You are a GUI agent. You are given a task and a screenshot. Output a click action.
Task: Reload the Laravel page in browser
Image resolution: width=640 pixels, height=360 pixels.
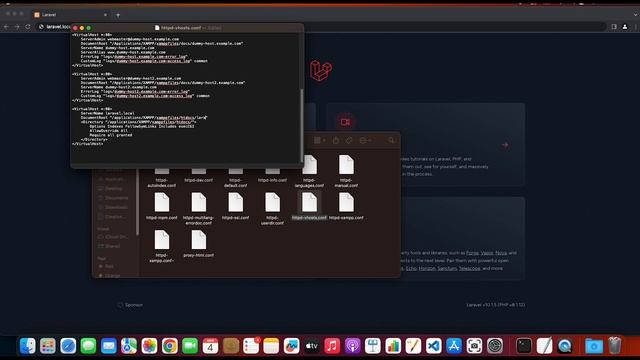tap(28, 27)
